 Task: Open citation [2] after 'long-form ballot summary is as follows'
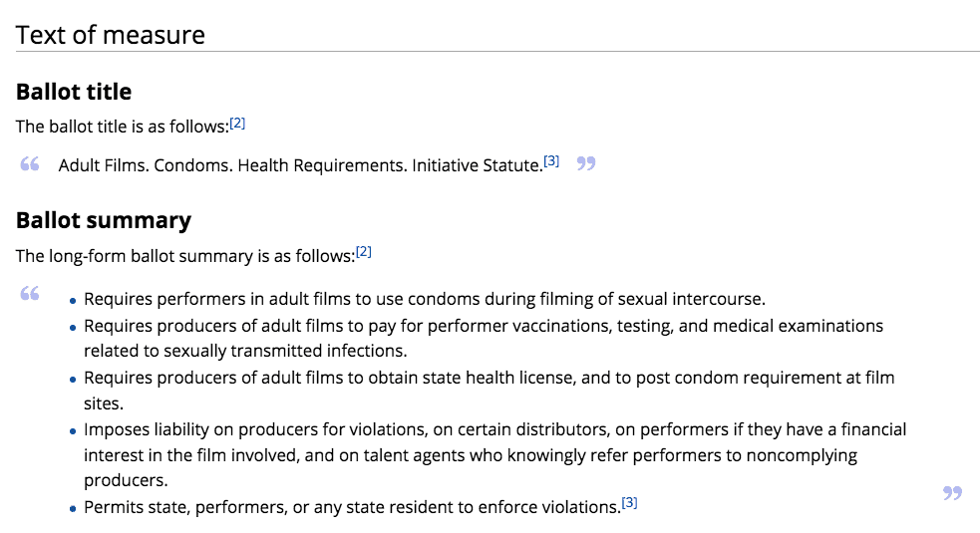[364, 252]
